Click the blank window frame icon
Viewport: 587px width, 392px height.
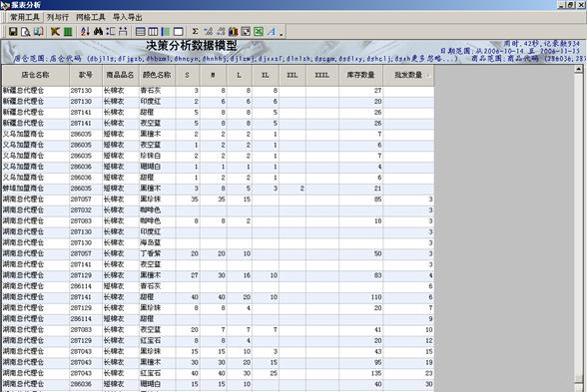[178, 32]
